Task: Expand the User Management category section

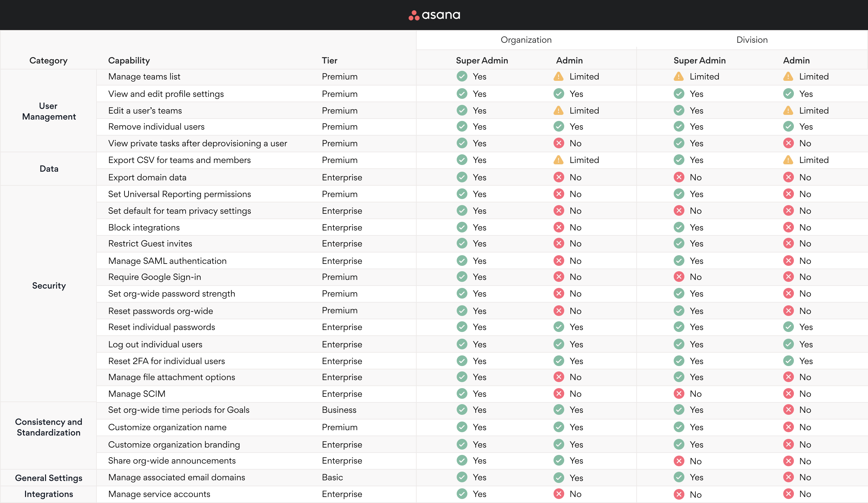Action: click(48, 111)
